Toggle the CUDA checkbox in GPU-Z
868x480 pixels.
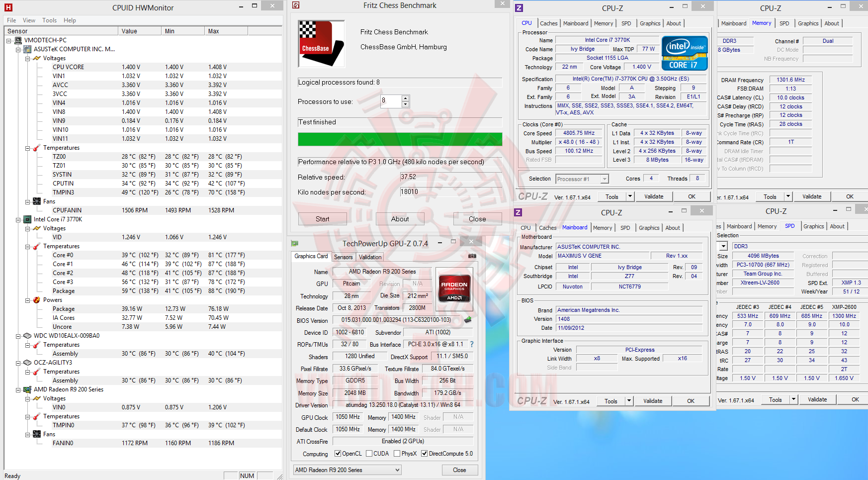(x=369, y=454)
